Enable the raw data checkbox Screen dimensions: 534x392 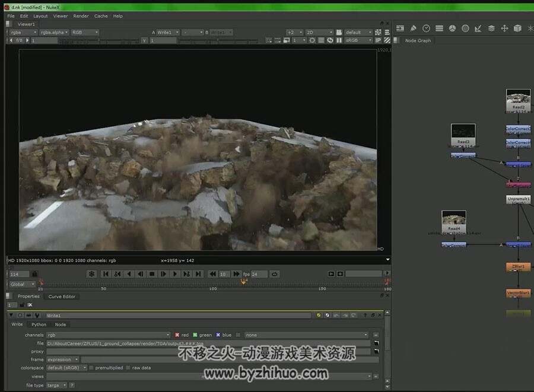128,368
